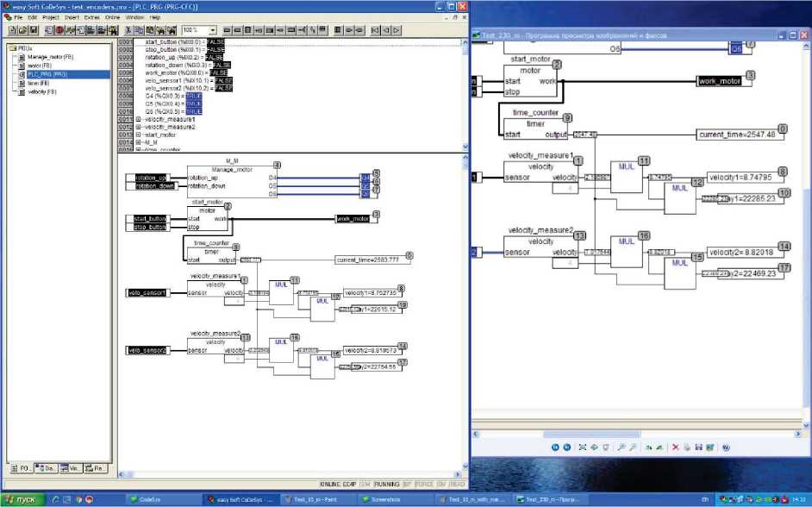Expand velocity_measure2 in variable list
This screenshot has width=812, height=507.
coord(138,127)
